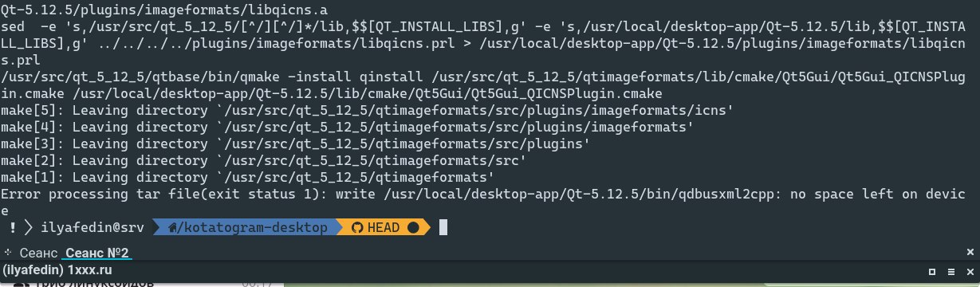The height and width of the screenshot is (287, 980).
Task: Select the Сеанс №2 tab
Action: (x=97, y=253)
